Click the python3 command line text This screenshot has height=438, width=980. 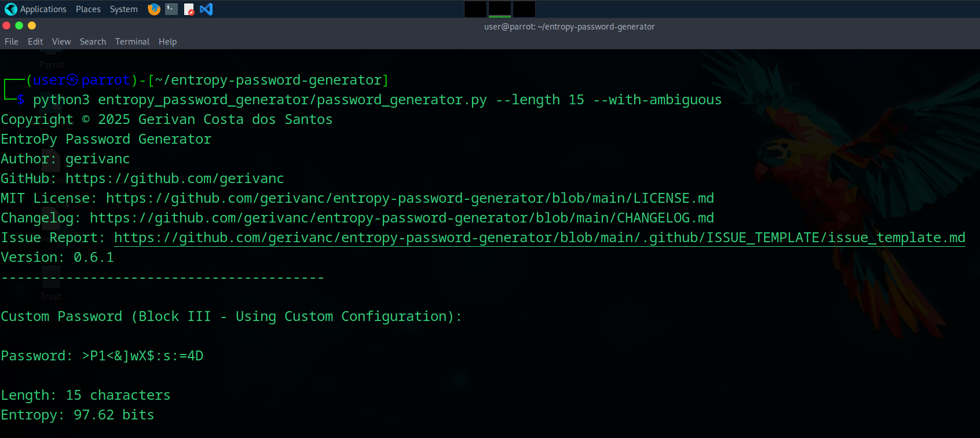coord(378,100)
